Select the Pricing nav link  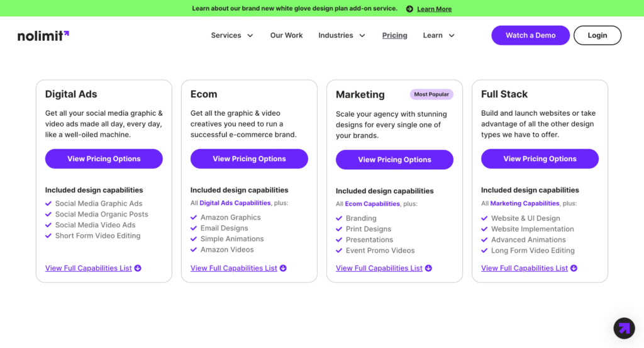point(395,35)
